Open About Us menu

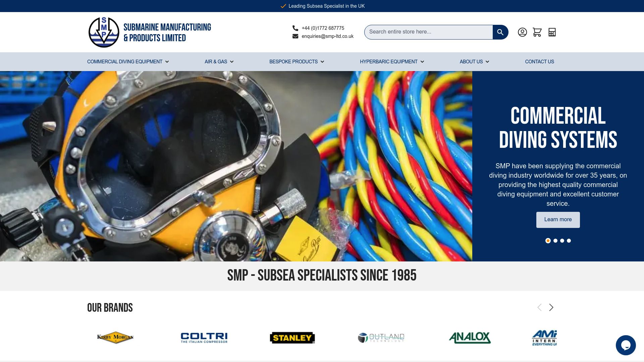471,62
